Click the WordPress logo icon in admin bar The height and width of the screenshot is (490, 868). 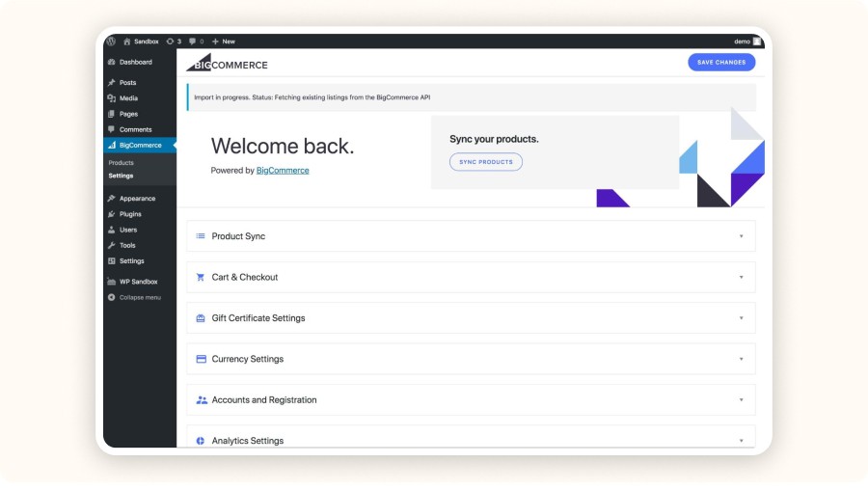[x=111, y=41]
